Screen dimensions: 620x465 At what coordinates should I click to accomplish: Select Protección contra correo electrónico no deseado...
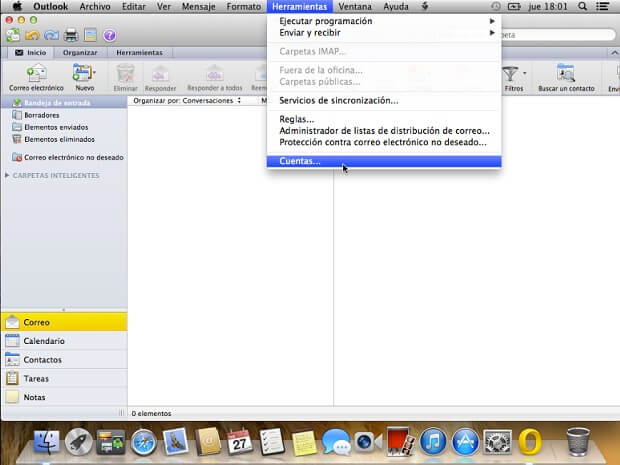384,142
